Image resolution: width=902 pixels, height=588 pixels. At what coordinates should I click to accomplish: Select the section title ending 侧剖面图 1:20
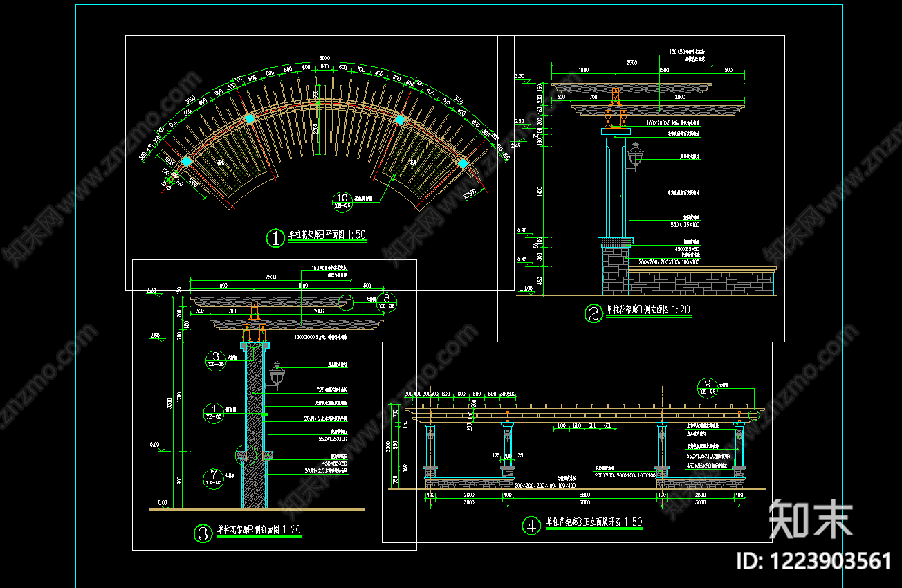[x=259, y=530]
